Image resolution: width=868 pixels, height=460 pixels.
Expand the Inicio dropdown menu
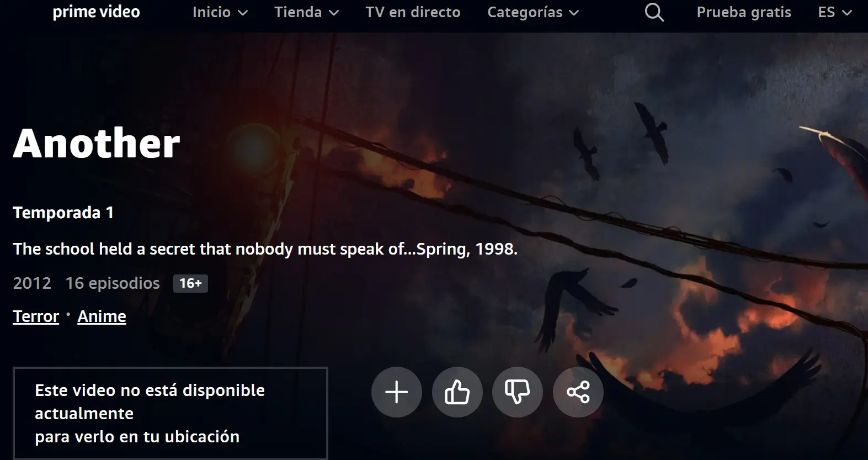[220, 12]
